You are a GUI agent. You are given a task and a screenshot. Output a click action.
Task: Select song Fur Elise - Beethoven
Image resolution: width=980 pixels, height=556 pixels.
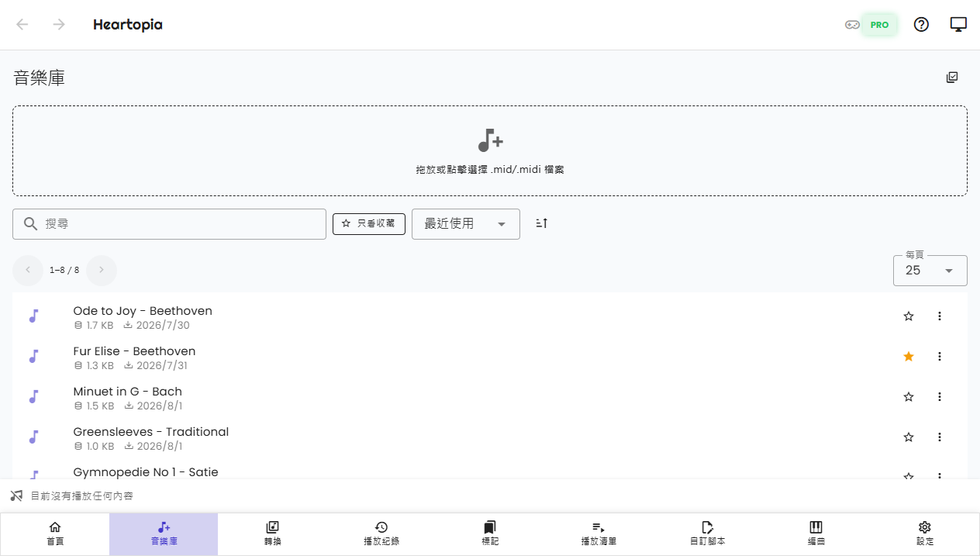(134, 351)
